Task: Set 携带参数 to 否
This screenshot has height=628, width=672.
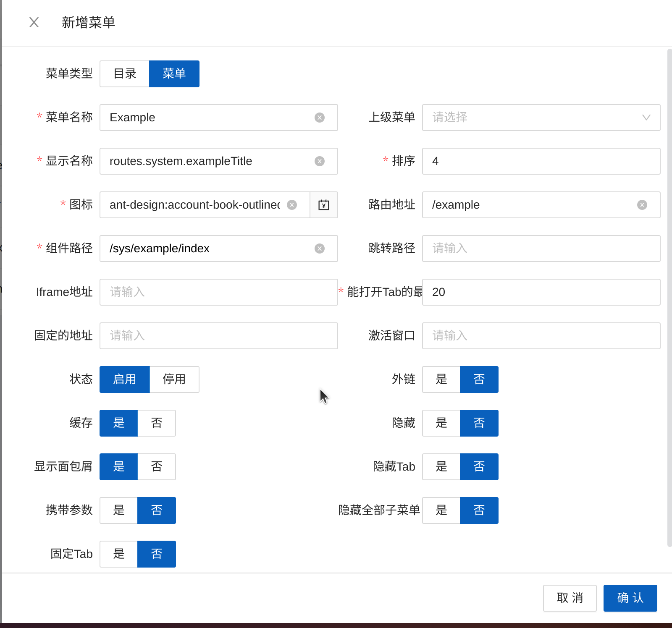Action: (157, 510)
